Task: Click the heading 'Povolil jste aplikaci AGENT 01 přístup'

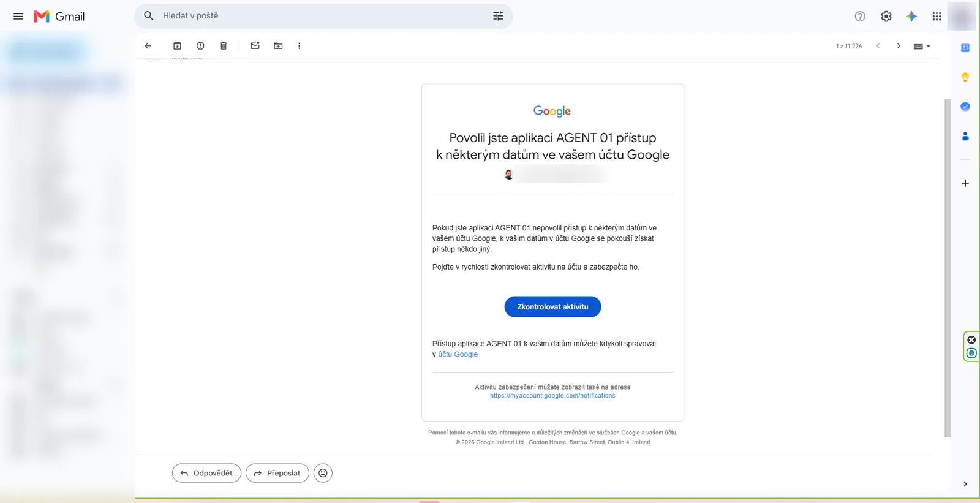Action: (x=552, y=138)
